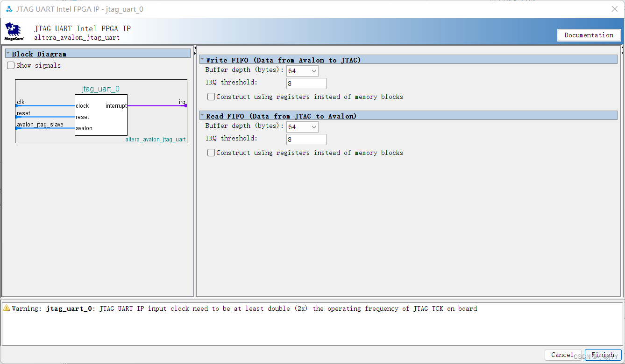625x364 pixels.
Task: Collapse the Block Diagram section
Action: click(8, 54)
